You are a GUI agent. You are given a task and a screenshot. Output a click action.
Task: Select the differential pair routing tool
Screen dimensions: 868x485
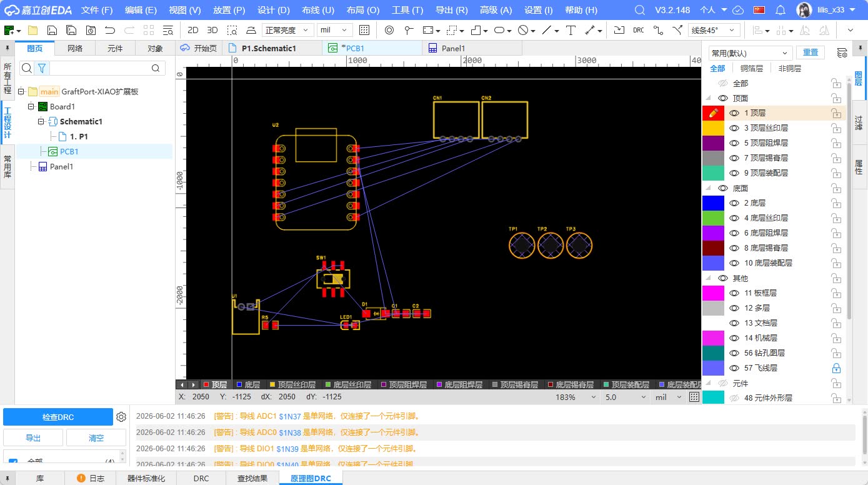click(x=677, y=30)
